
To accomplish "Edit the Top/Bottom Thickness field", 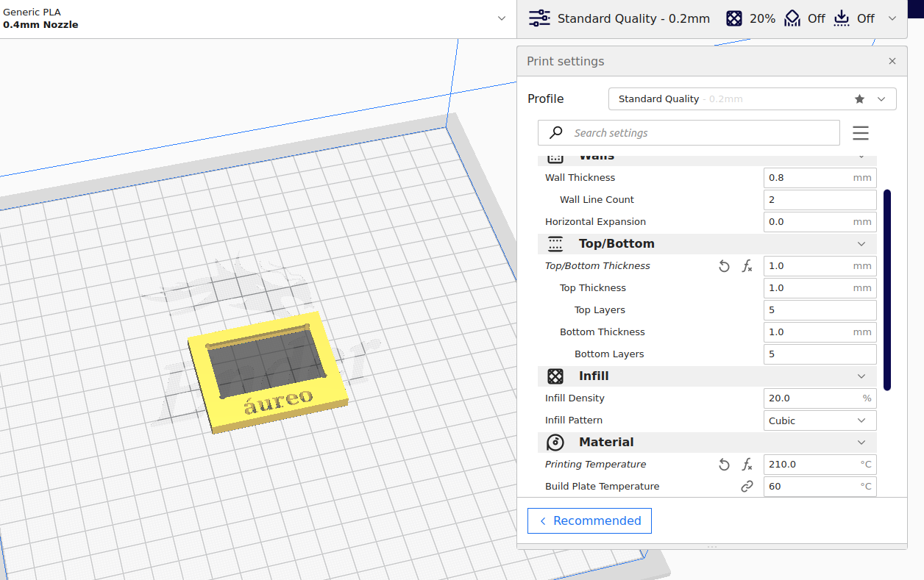I will click(x=820, y=265).
